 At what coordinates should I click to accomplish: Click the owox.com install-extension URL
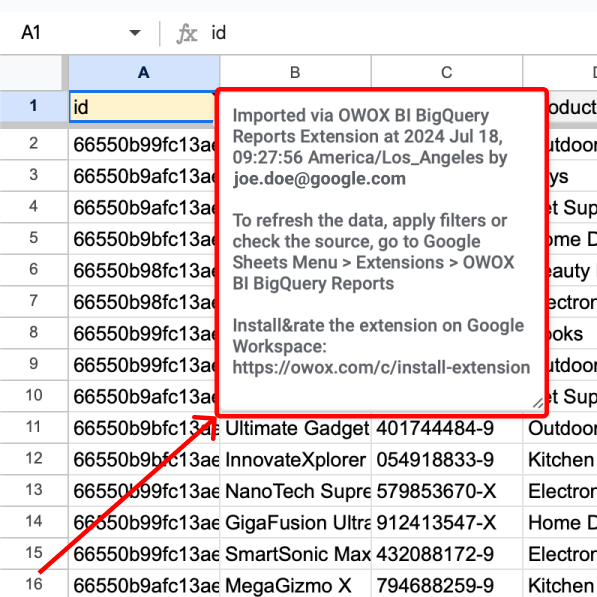coord(381,367)
